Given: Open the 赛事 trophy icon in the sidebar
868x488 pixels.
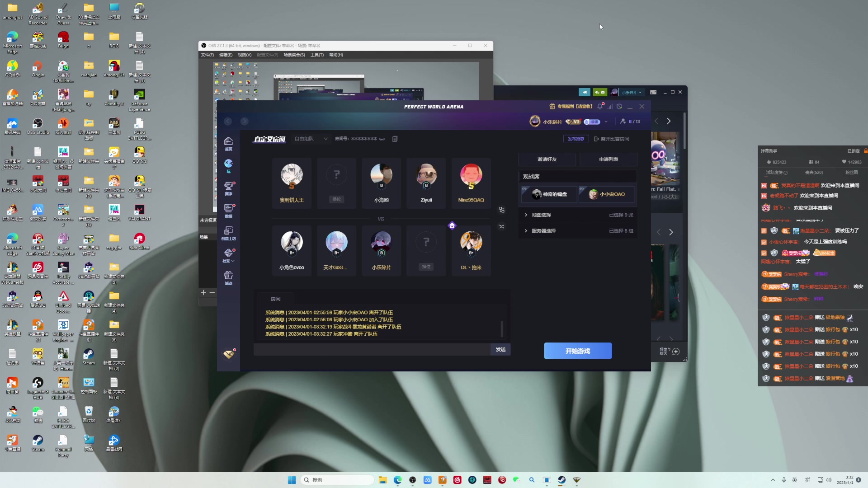Looking at the screenshot, I should click(x=228, y=188).
